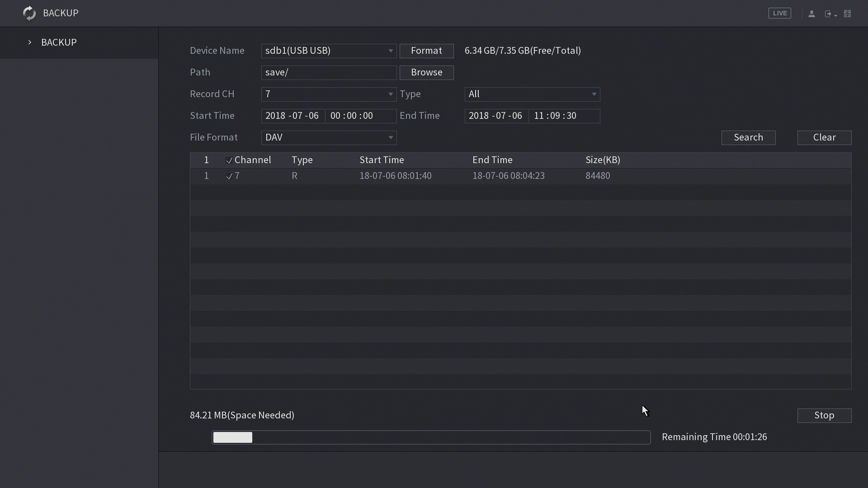Uncheck the channel 7 recording row

tap(229, 176)
